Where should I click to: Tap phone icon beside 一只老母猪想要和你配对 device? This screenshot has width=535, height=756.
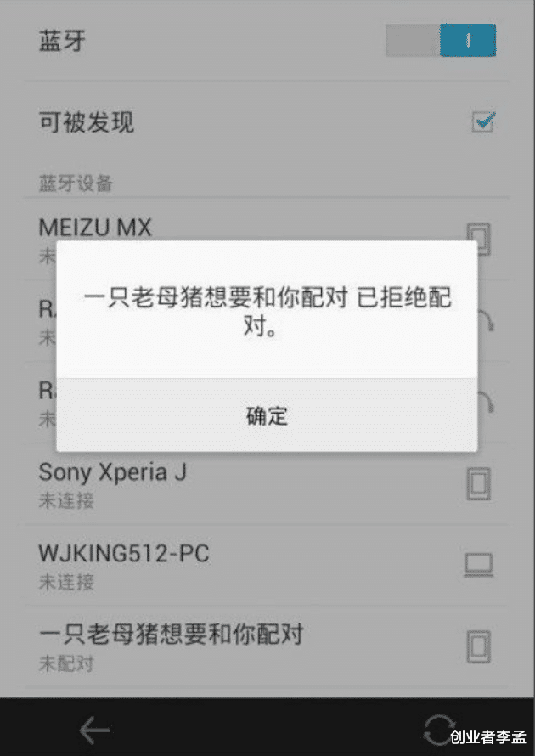coord(479,646)
